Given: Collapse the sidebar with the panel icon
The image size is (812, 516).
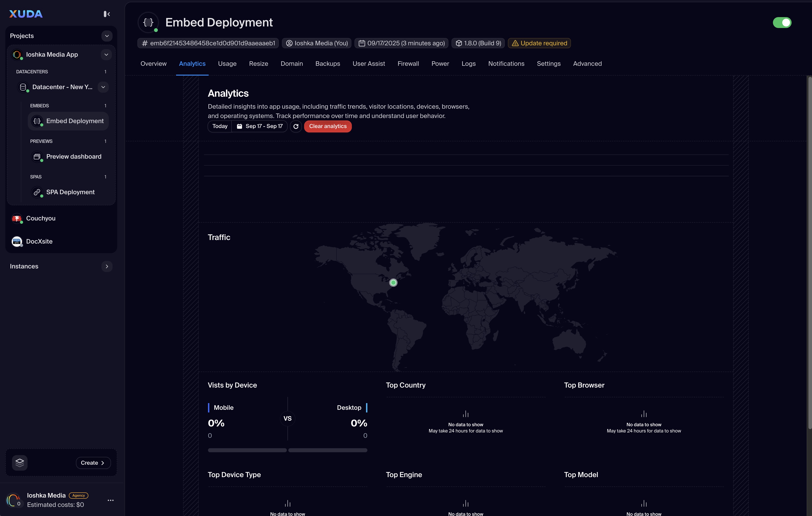Looking at the screenshot, I should pos(107,14).
